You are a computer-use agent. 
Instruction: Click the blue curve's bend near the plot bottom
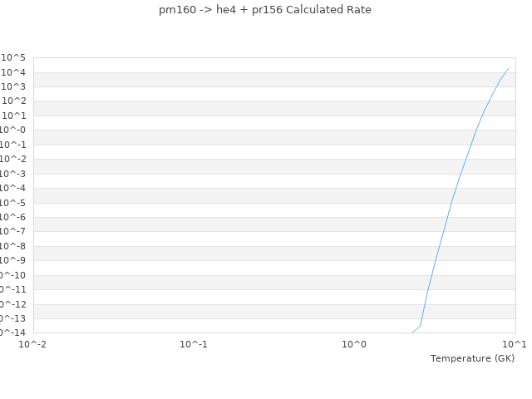[x=421, y=325]
